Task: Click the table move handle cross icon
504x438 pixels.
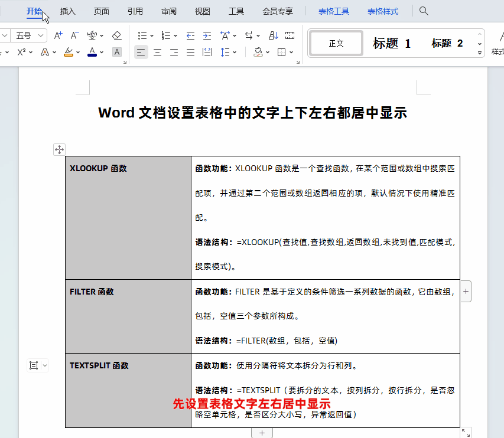Action: [59, 149]
